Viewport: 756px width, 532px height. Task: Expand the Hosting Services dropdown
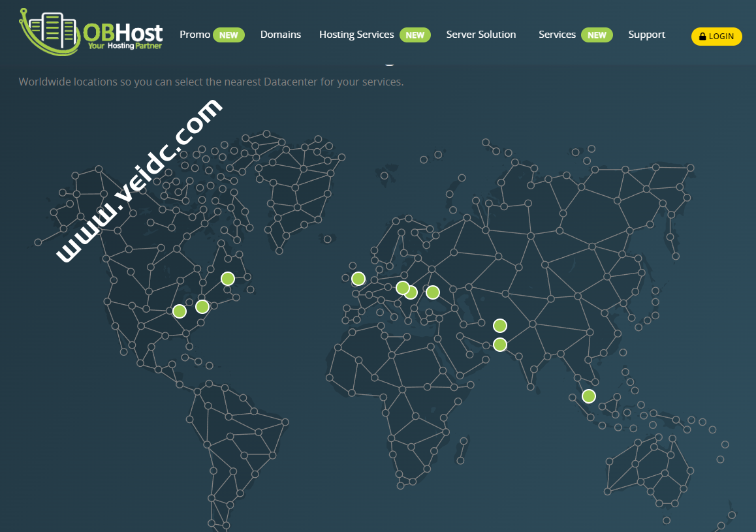tap(356, 35)
